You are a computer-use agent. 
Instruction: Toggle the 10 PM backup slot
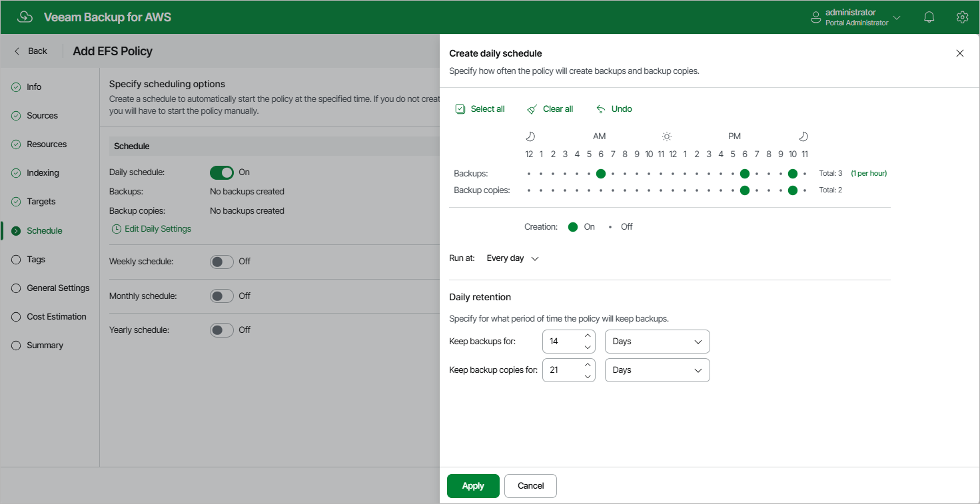(x=793, y=174)
